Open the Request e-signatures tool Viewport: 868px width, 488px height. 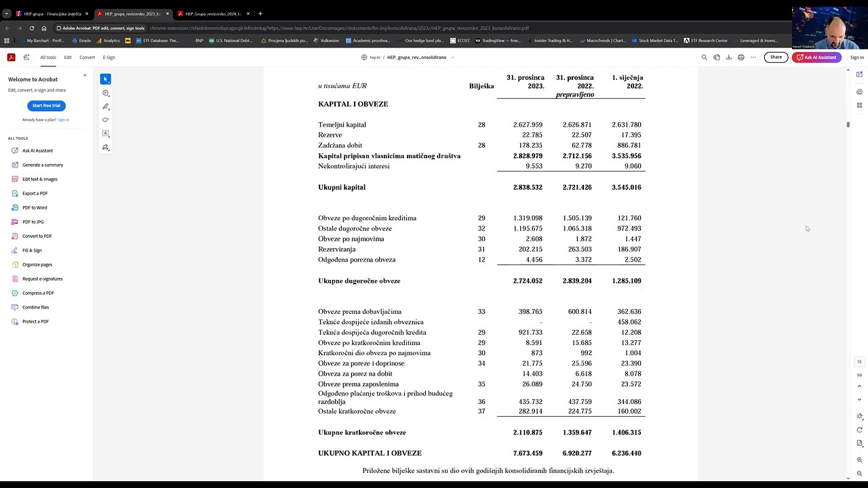[x=42, y=279]
